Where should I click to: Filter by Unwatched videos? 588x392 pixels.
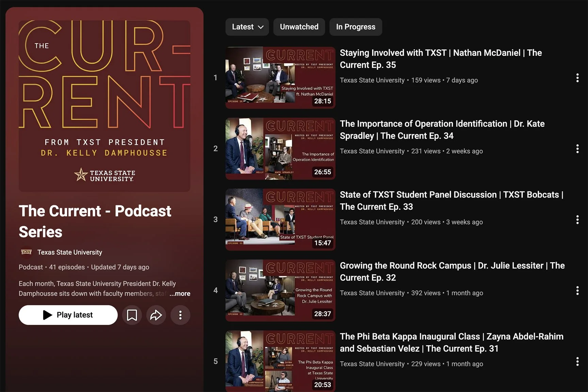click(299, 27)
